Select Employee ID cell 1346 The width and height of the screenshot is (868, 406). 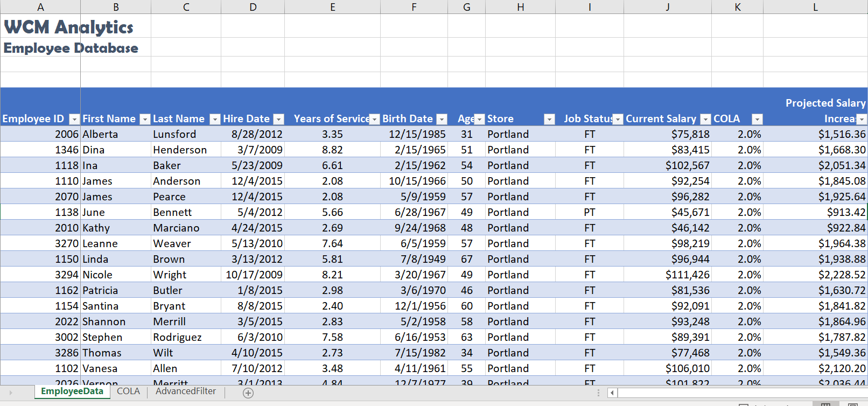pyautogui.click(x=40, y=150)
